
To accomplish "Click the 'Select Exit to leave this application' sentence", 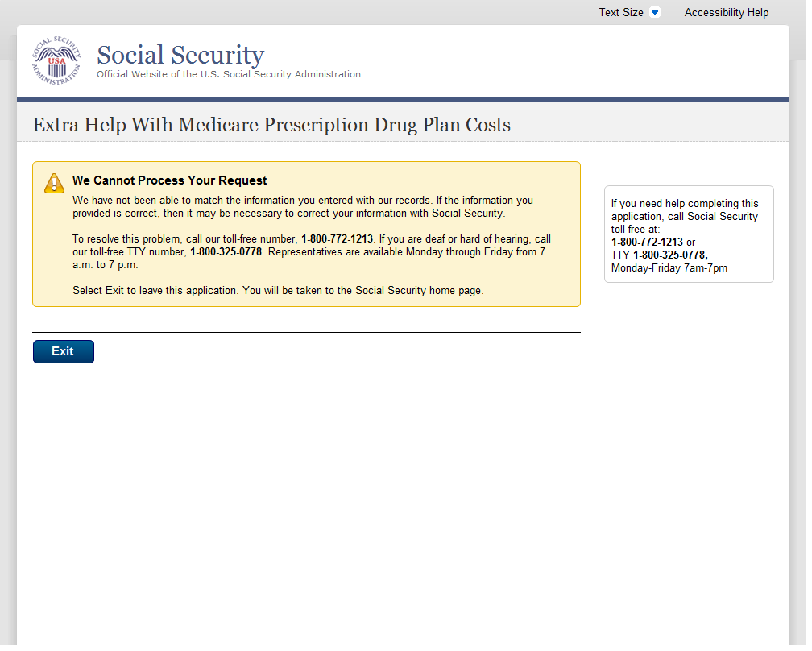I will click(x=278, y=291).
